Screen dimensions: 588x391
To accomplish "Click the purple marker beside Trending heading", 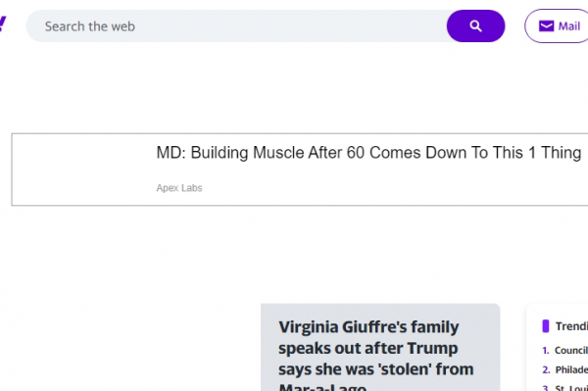I will [x=546, y=326].
